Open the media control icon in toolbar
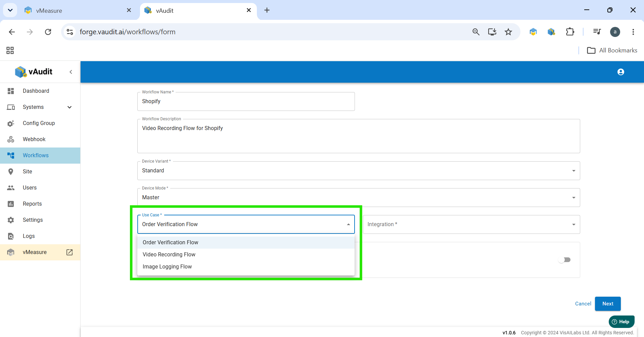The height and width of the screenshot is (337, 644). [597, 32]
